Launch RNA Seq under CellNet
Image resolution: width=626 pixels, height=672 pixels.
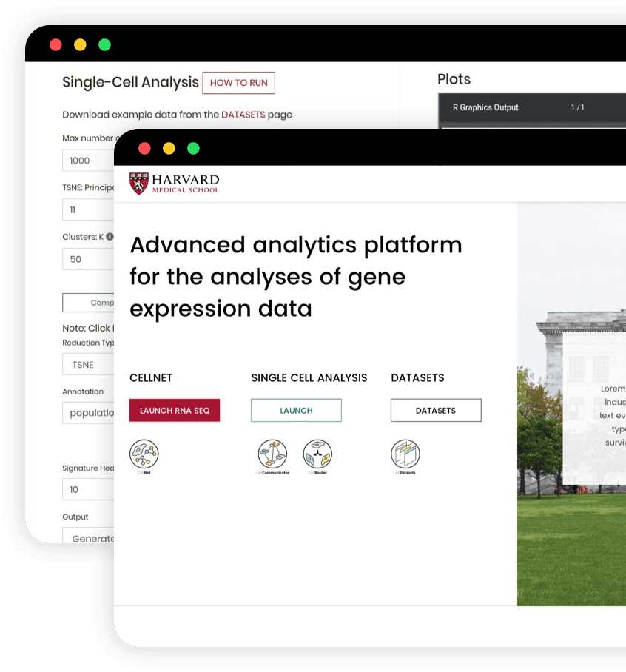175,411
